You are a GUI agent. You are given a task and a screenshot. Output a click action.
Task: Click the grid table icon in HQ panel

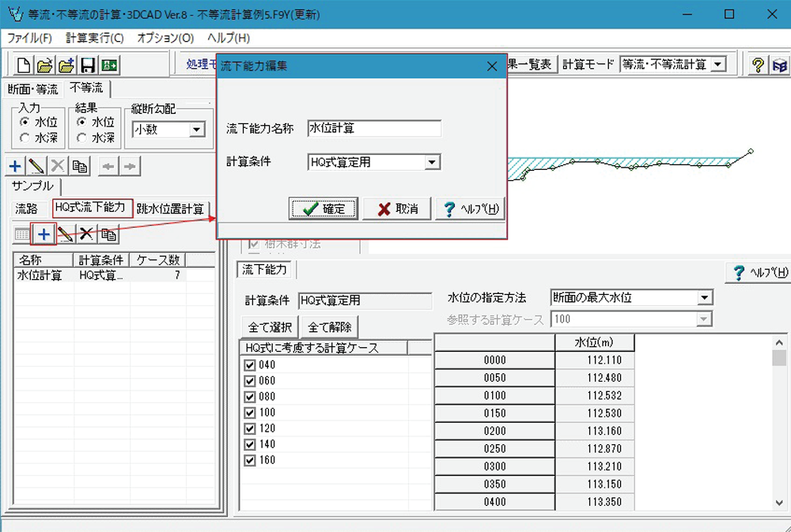(x=22, y=235)
